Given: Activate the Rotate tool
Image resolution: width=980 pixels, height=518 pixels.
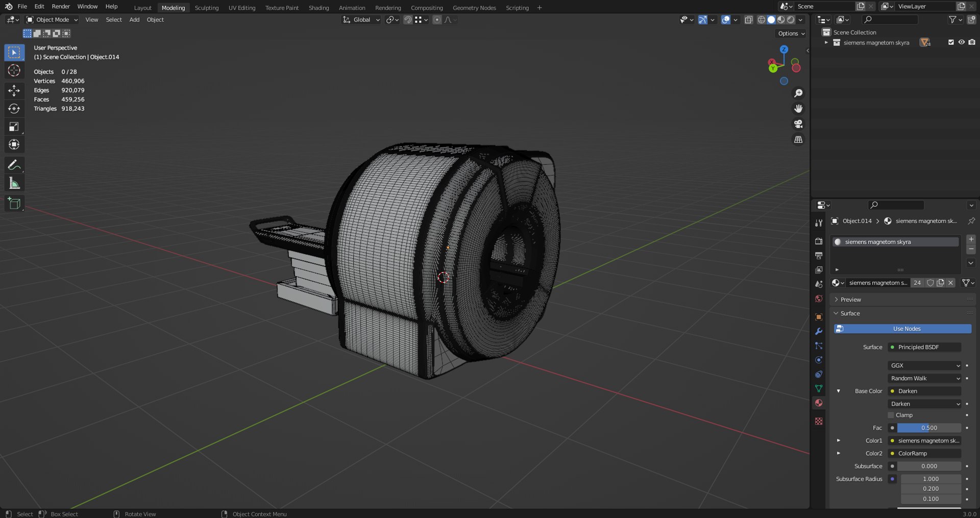Looking at the screenshot, I should [14, 109].
